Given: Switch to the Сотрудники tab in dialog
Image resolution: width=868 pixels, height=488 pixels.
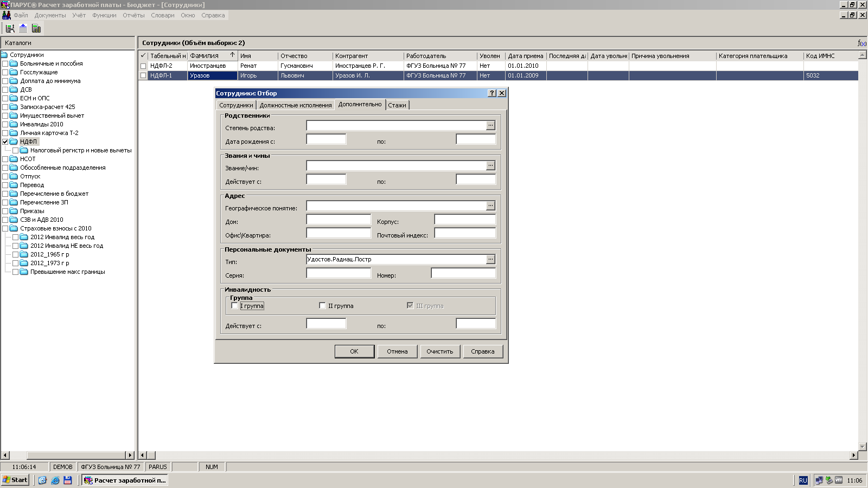Looking at the screenshot, I should pos(236,105).
